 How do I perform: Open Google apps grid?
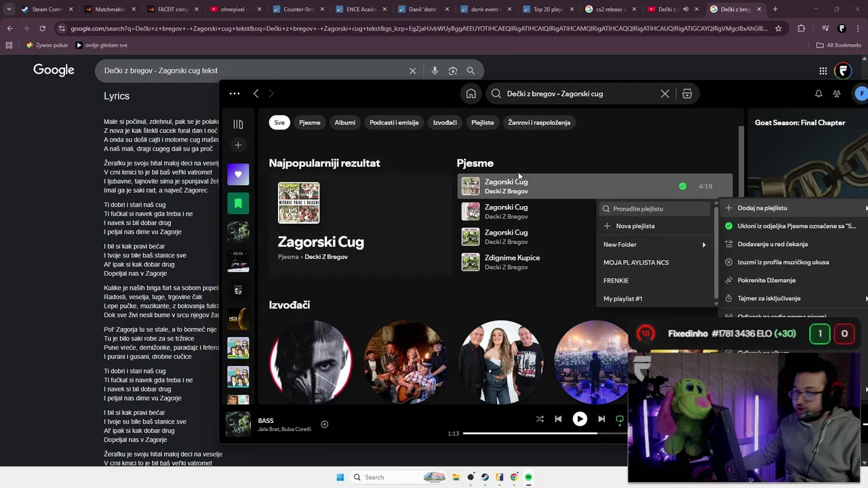(x=823, y=70)
